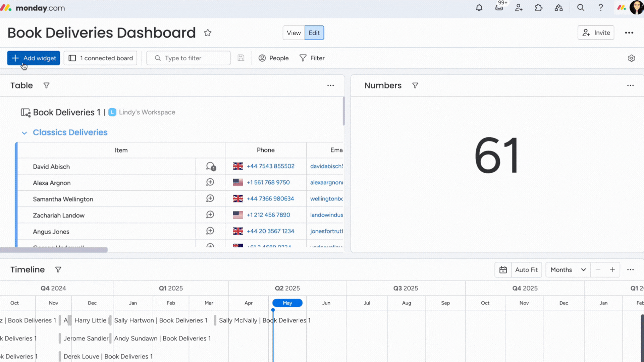This screenshot has height=362, width=644.
Task: Click the Table widget filter funnel
Action: 47,86
